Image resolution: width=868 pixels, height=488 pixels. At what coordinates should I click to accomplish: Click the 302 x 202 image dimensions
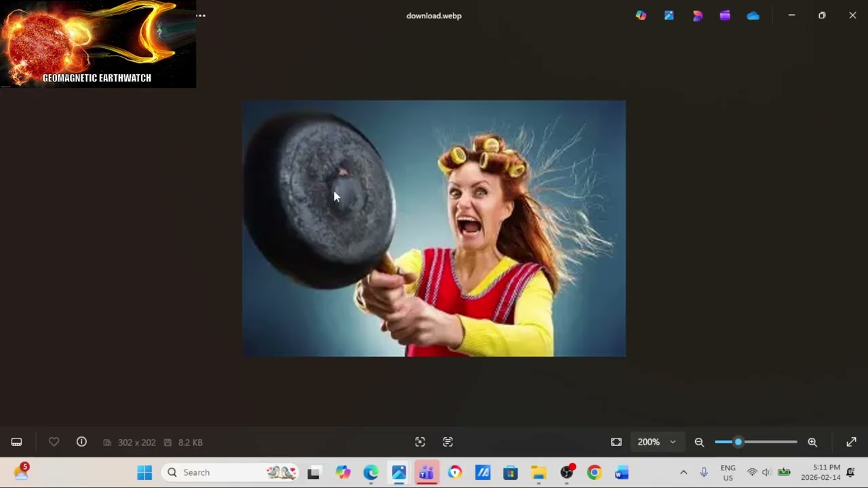coord(136,443)
